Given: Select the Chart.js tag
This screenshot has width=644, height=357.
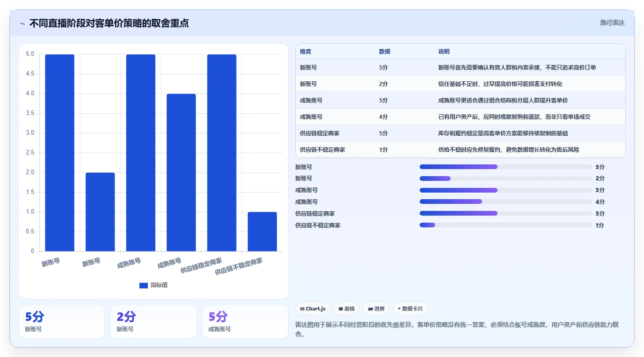Looking at the screenshot, I should point(313,309).
